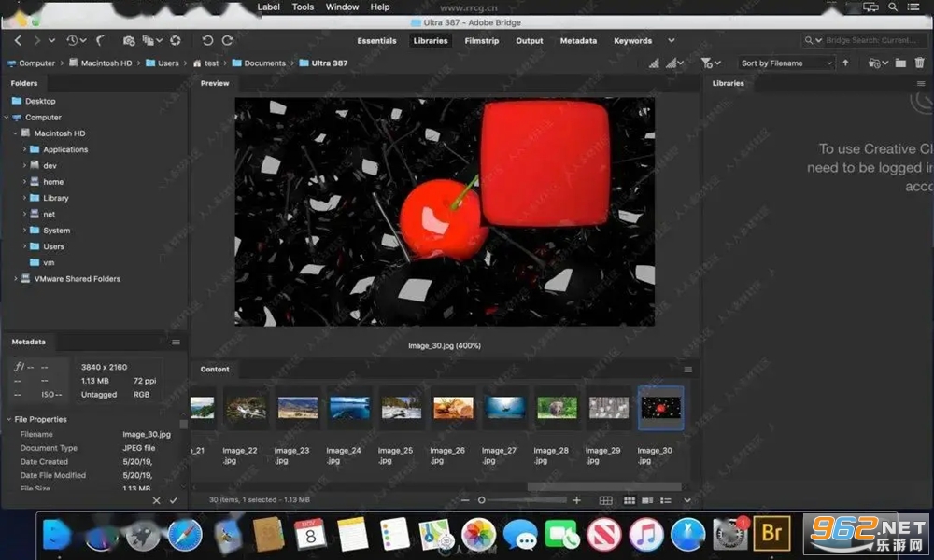
Task: Open the filter items by rating menu
Action: [711, 63]
